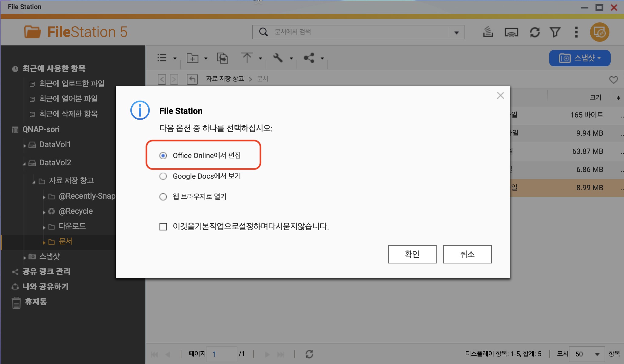The image size is (624, 364).
Task: Select the 문서 folder in tree
Action: (x=65, y=241)
